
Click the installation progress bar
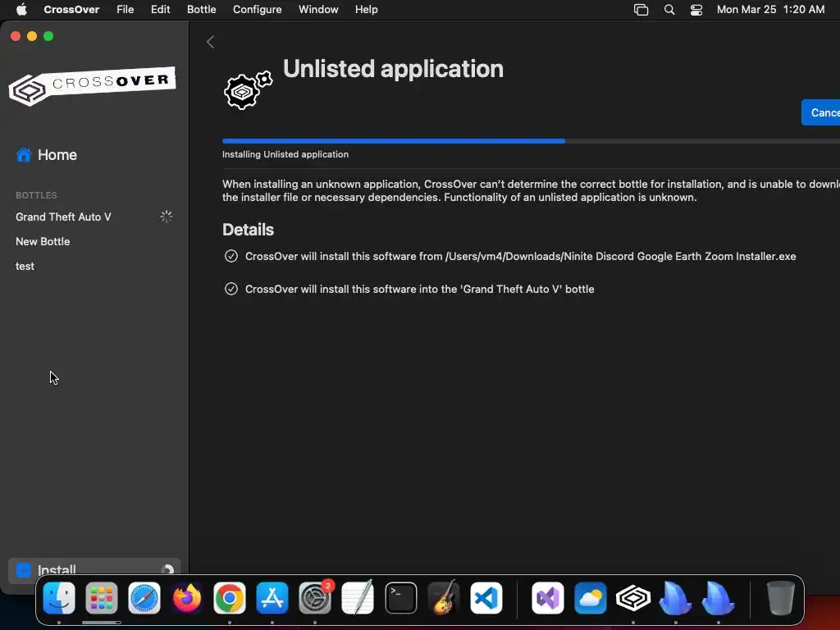click(x=531, y=141)
